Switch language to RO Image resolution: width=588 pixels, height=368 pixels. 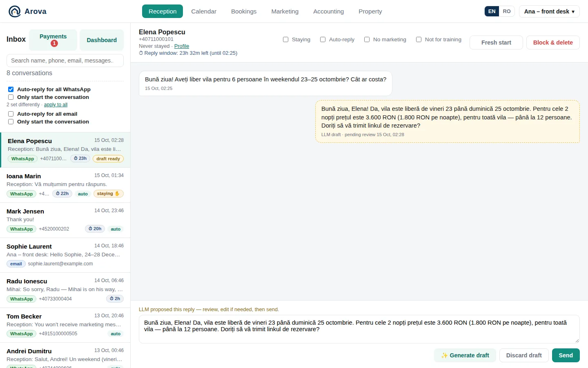point(507,11)
